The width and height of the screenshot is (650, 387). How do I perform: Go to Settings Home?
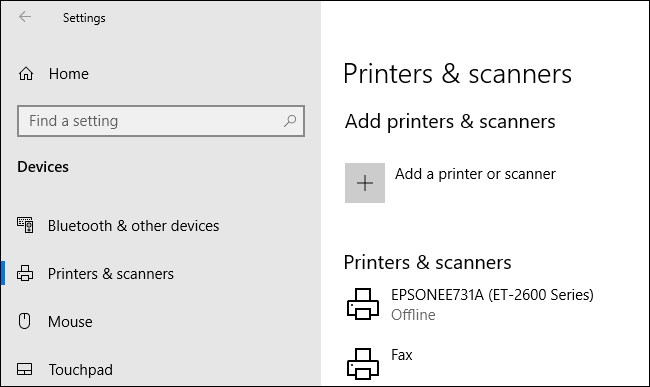coord(68,74)
